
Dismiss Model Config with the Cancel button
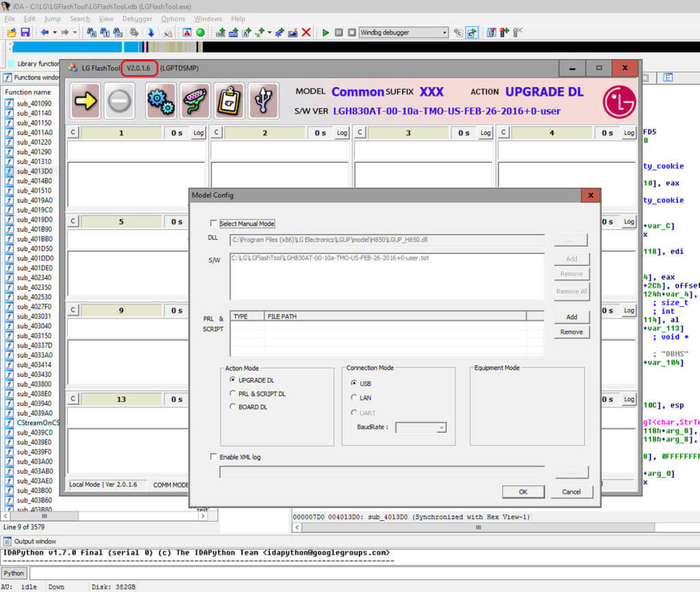pos(572,492)
